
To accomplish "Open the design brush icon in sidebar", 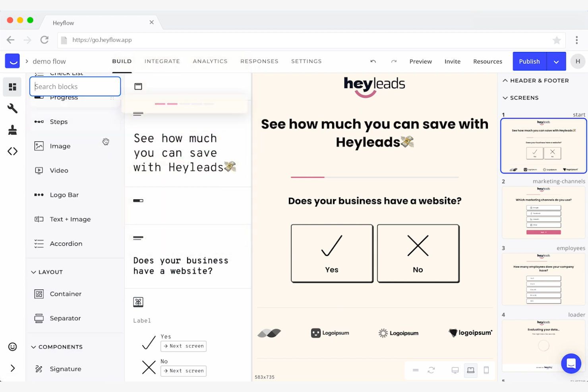I will click(x=12, y=130).
